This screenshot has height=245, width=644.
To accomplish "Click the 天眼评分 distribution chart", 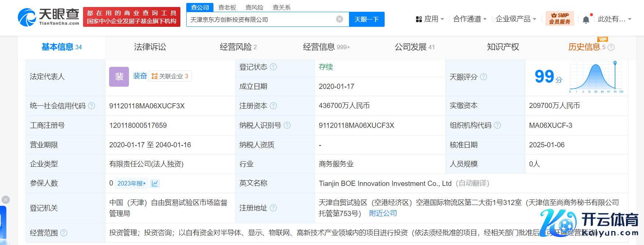I will click(x=596, y=77).
